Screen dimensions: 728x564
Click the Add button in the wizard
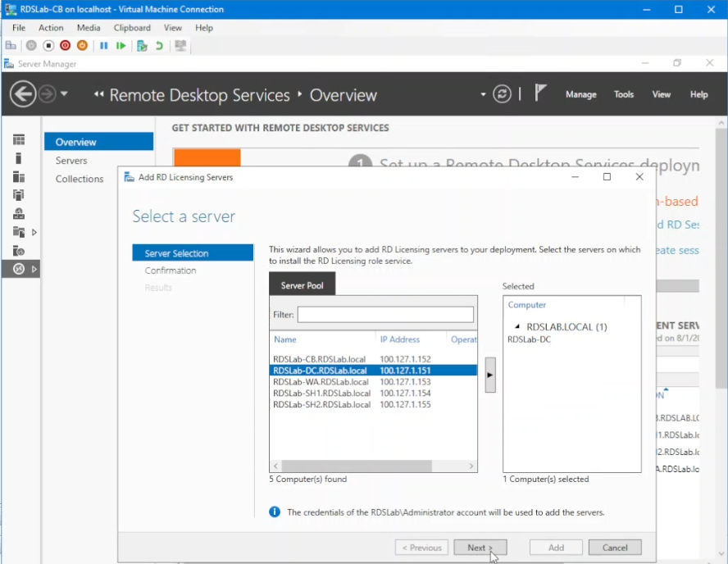(556, 547)
